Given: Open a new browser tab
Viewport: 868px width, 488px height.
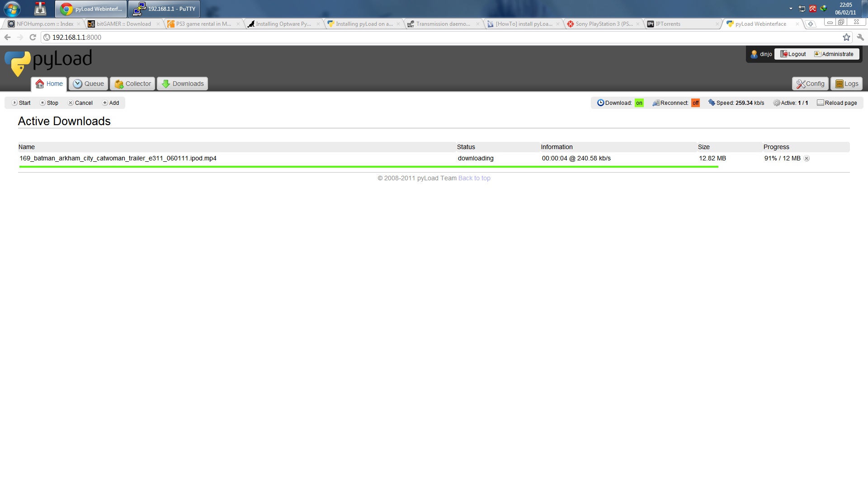Looking at the screenshot, I should 811,24.
